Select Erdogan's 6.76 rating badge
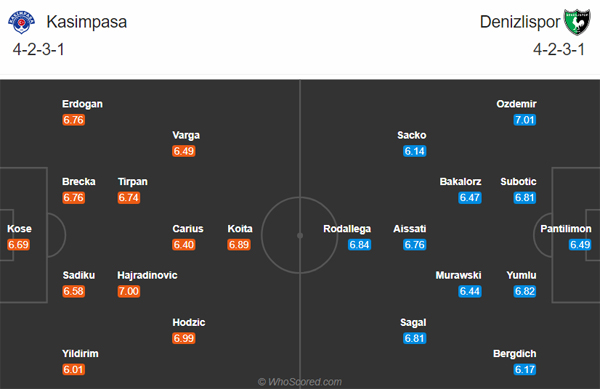Screen dimensions: 600x389 [73, 120]
